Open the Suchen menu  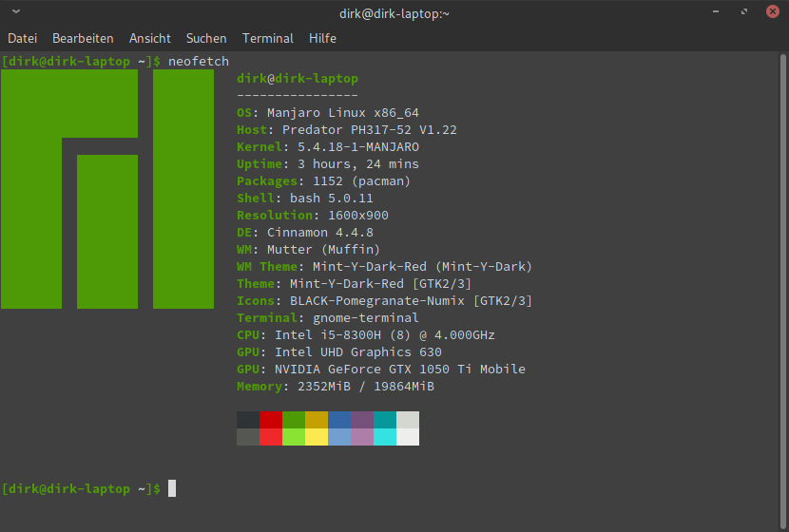pyautogui.click(x=206, y=38)
